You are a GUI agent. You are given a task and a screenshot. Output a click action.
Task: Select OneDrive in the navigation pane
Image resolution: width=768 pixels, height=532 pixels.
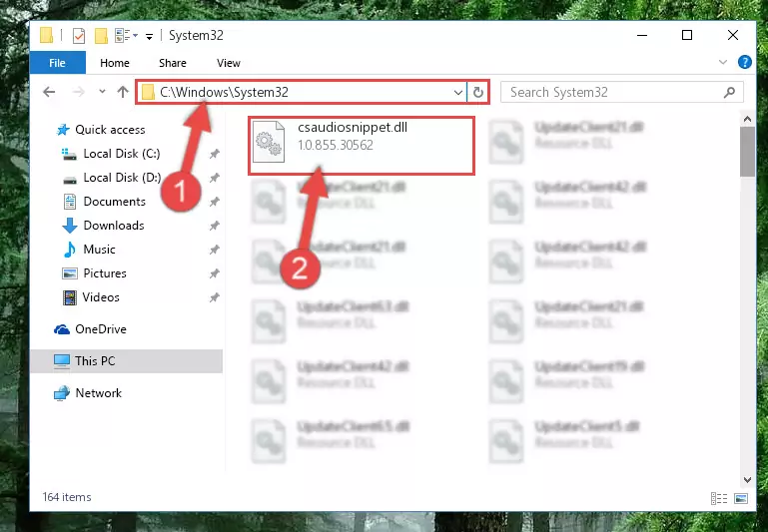click(90, 329)
